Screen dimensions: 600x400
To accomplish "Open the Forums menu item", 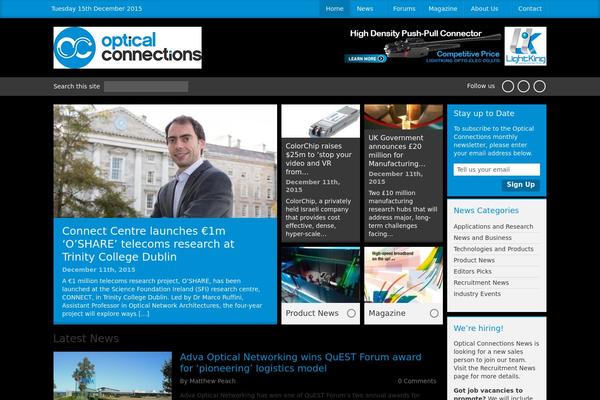I will 404,8.
